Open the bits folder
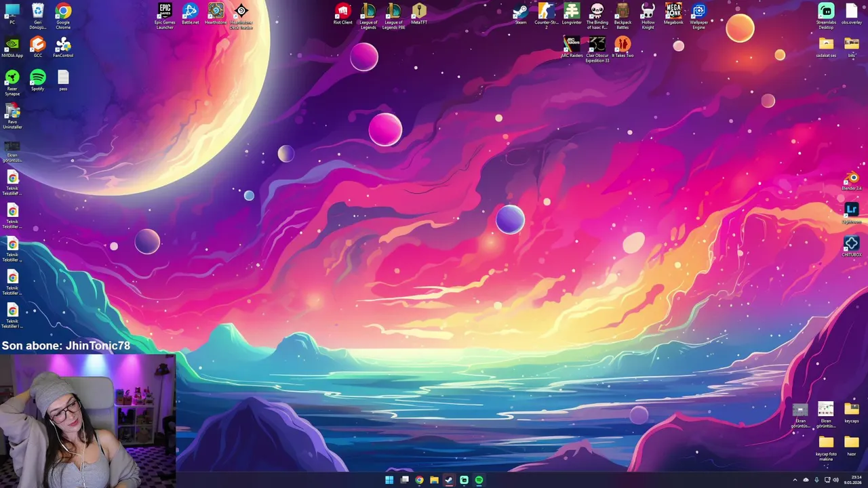The width and height of the screenshot is (868, 488). (852, 47)
